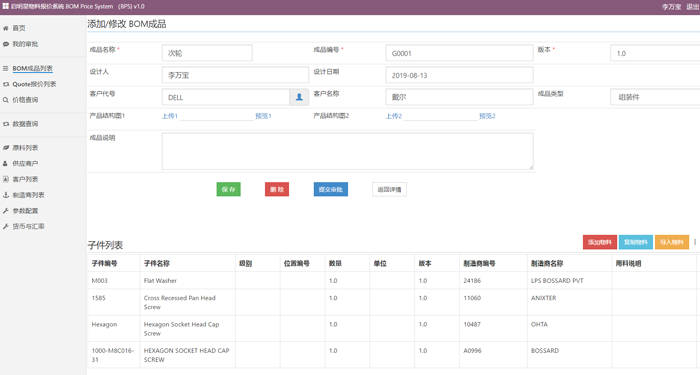This screenshot has height=375, width=700.
Task: Click the white 返回详情 return button
Action: [389, 189]
